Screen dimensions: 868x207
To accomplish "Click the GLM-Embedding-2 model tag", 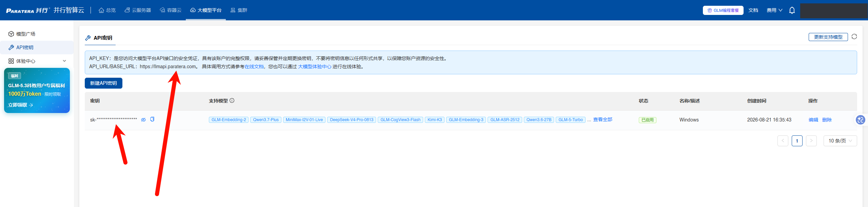I will 229,120.
